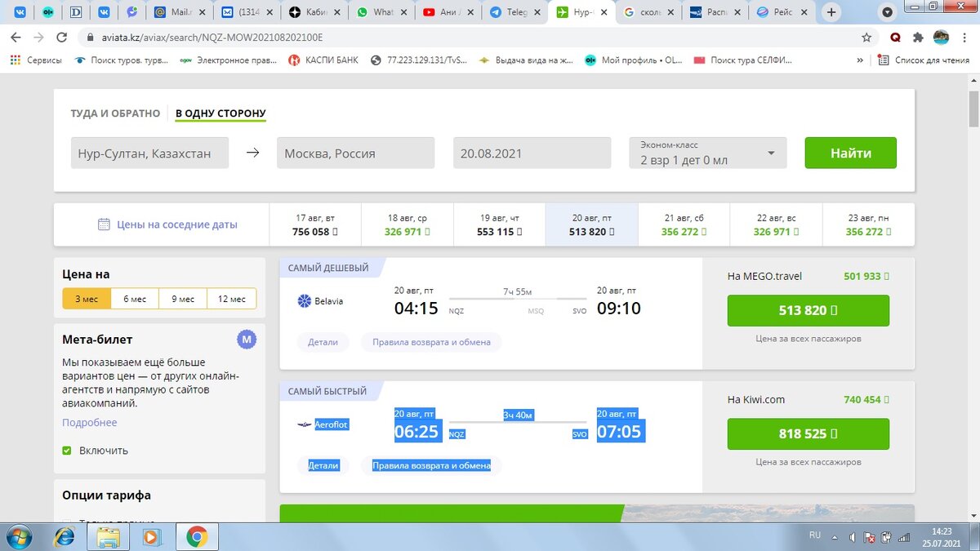Open the Chrome extensions puzzle icon
The height and width of the screenshot is (551, 980).
pyautogui.click(x=918, y=38)
